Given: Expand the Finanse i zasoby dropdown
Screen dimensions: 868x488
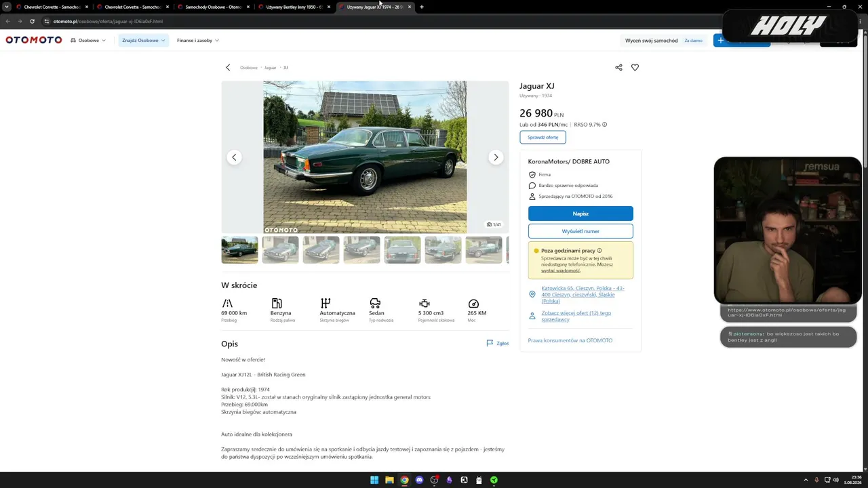Looking at the screenshot, I should coord(197,40).
